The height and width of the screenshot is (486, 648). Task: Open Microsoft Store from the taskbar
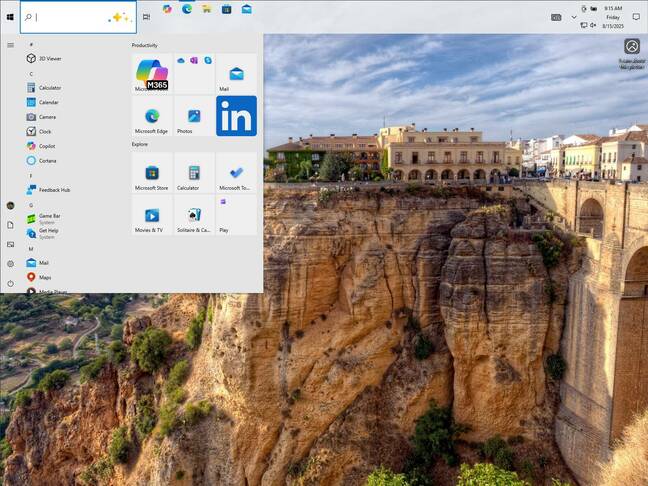pyautogui.click(x=226, y=9)
